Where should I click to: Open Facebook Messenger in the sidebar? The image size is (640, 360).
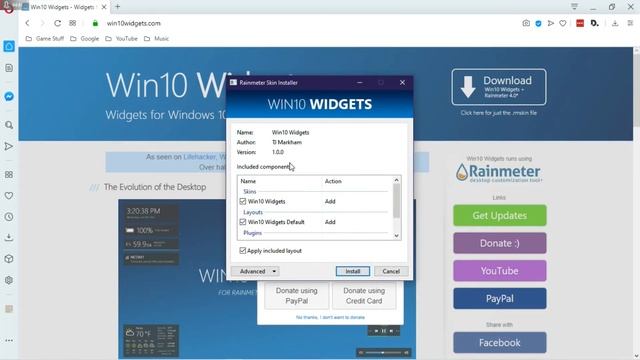click(x=9, y=96)
